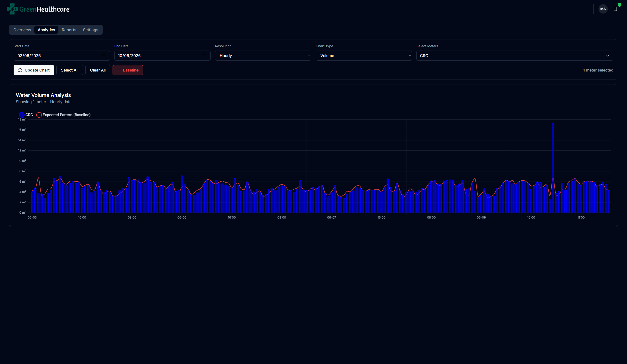The image size is (627, 364).
Task: Click the Select Meters chevron arrow
Action: pos(607,56)
